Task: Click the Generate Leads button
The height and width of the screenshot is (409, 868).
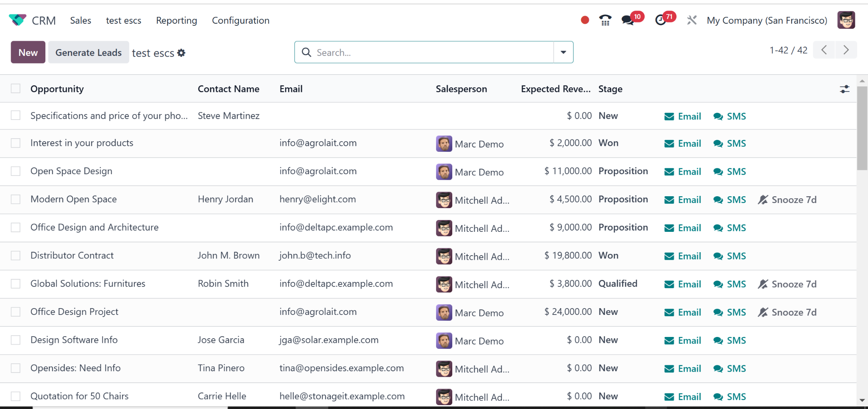Action: 89,52
